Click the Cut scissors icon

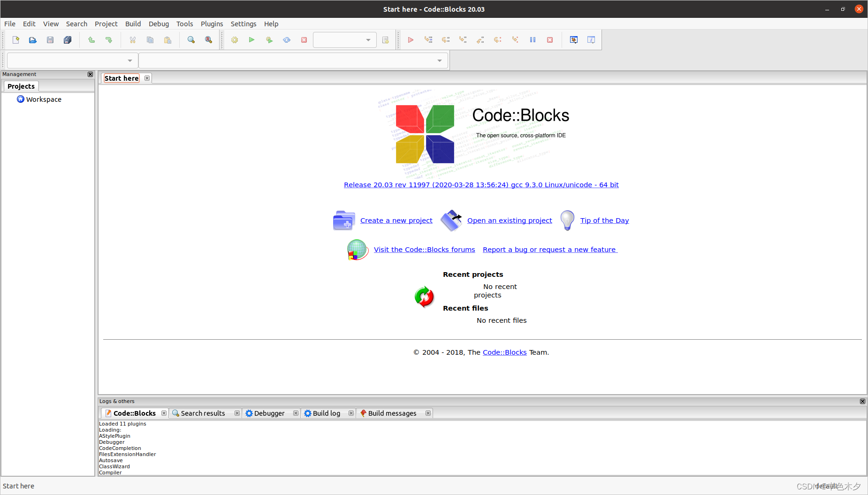coord(133,40)
